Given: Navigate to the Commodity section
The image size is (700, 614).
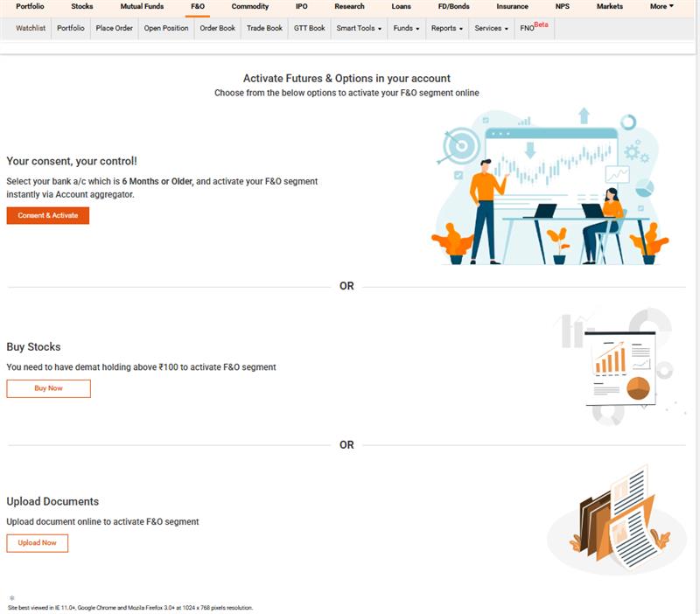Looking at the screenshot, I should point(250,6).
